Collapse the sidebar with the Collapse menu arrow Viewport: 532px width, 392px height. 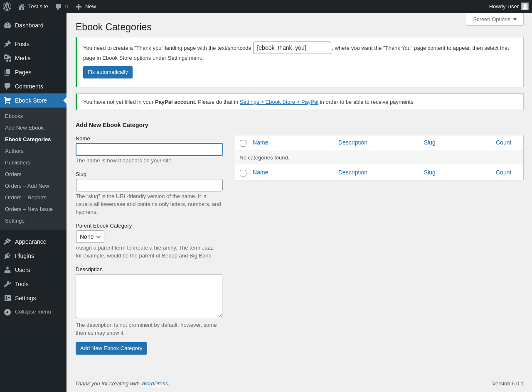7,312
